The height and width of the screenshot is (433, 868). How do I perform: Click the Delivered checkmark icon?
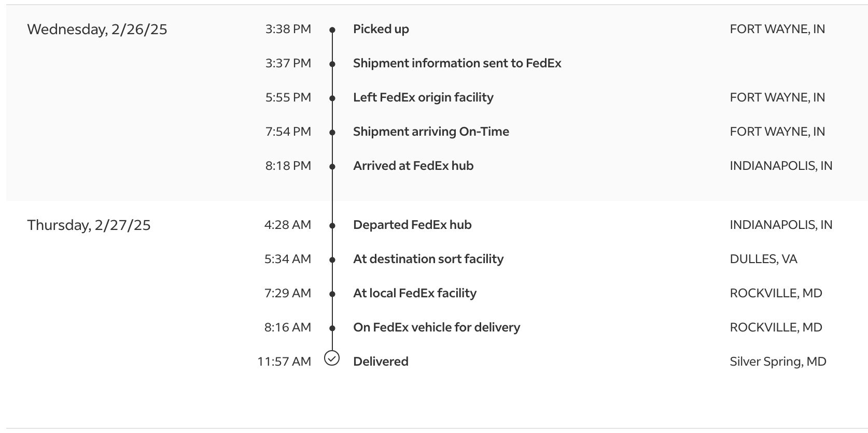(332, 358)
